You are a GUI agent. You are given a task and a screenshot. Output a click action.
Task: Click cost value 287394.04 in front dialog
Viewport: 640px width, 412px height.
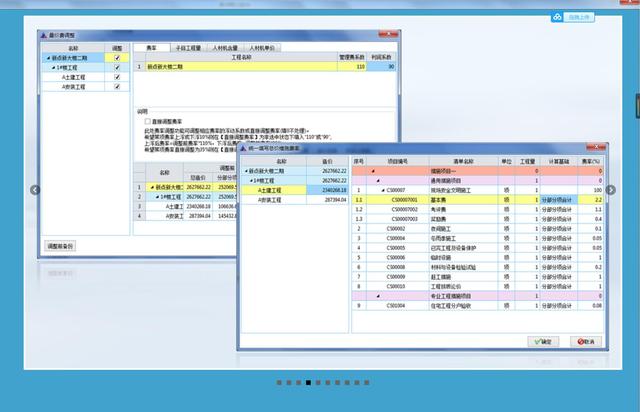tap(336, 200)
